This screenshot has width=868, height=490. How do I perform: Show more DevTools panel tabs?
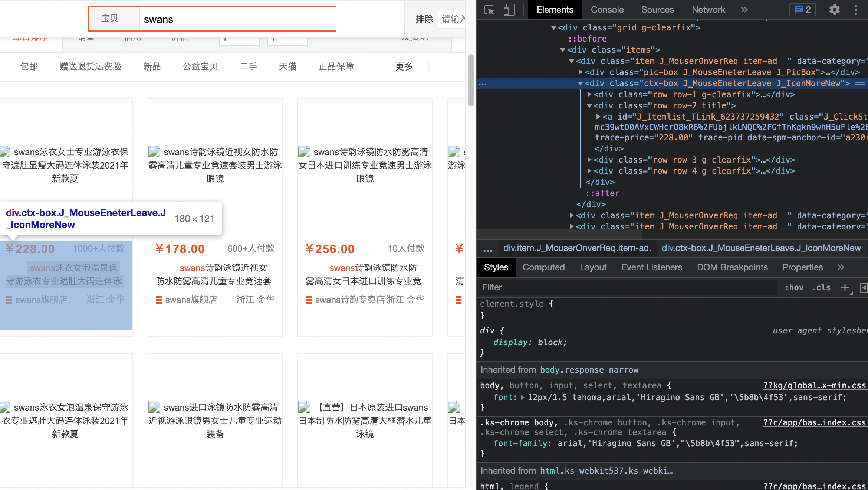[x=744, y=10]
